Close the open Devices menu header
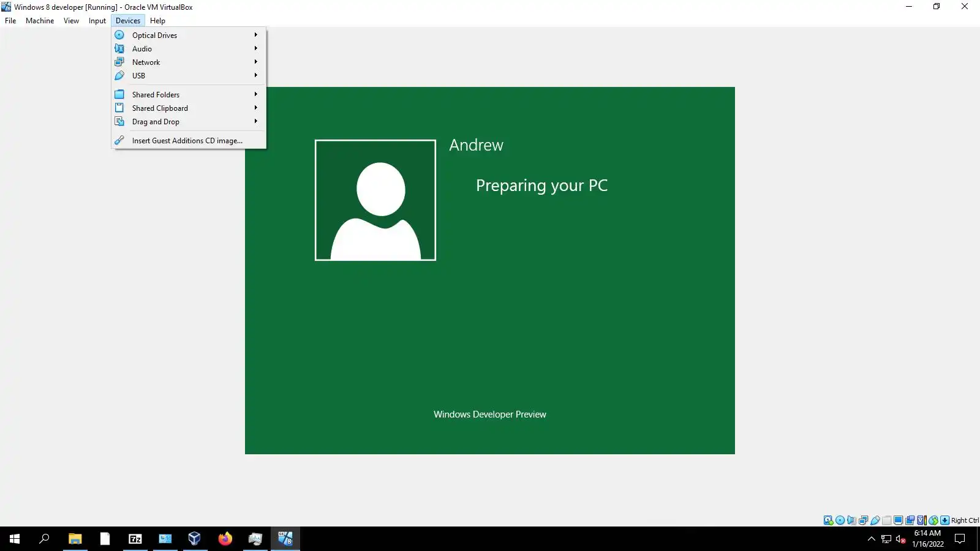The image size is (980, 551). point(128,20)
